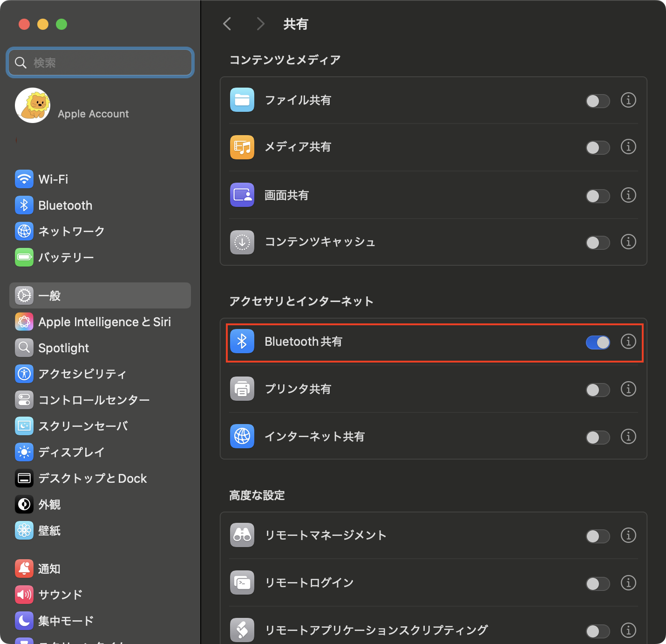Open Apple Account profile
Image resolution: width=666 pixels, height=644 pixels.
72,106
